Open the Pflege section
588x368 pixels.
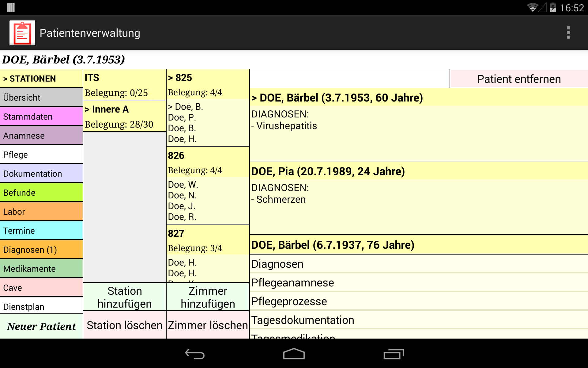[x=41, y=154]
